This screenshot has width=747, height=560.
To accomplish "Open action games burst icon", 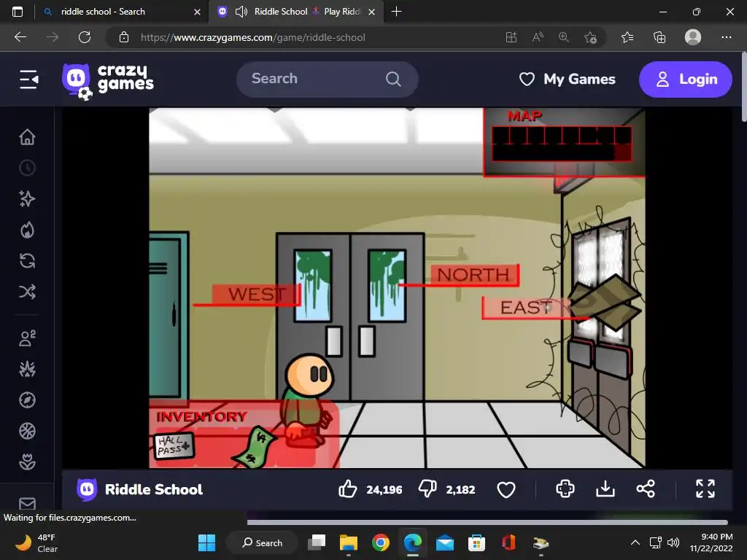I will [27, 369].
